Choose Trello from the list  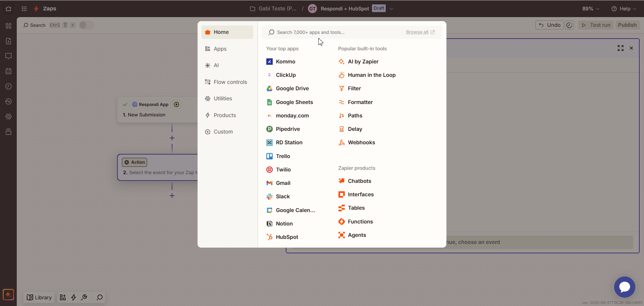pos(278,156)
